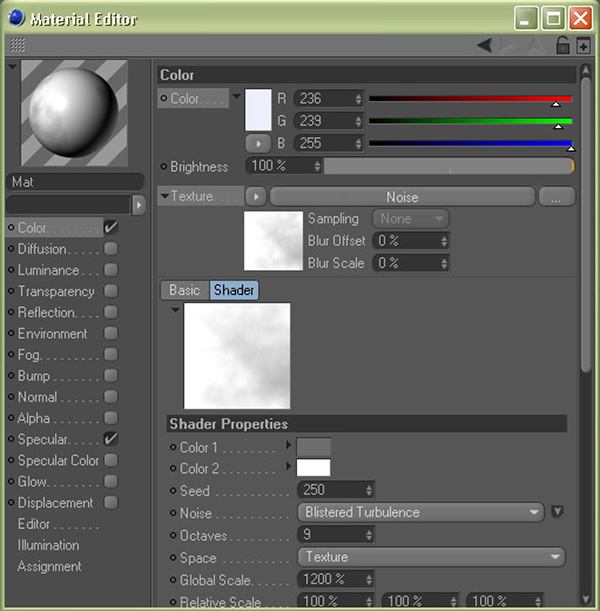Enable the Diffusion channel checkbox
Screen dimensions: 600x611
(x=111, y=249)
